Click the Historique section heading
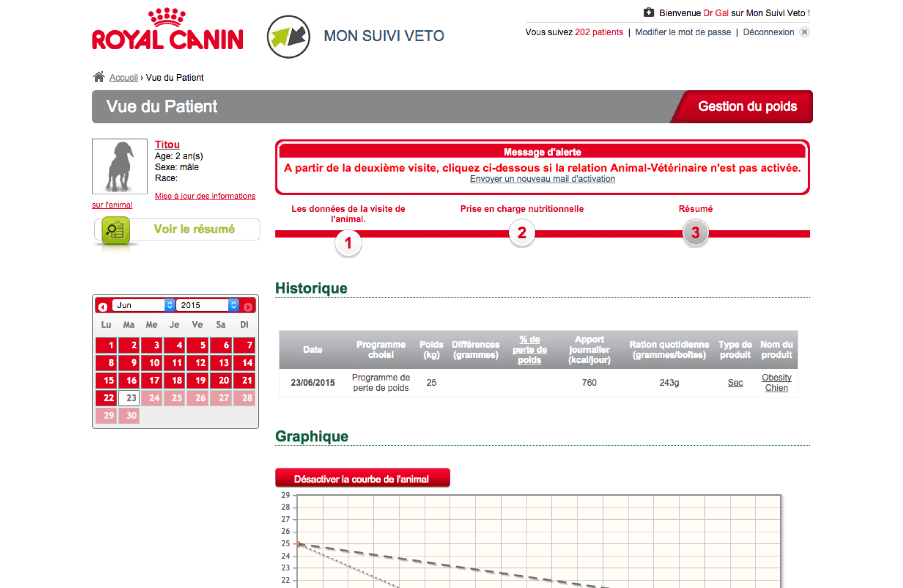This screenshot has width=903, height=588. tap(311, 288)
